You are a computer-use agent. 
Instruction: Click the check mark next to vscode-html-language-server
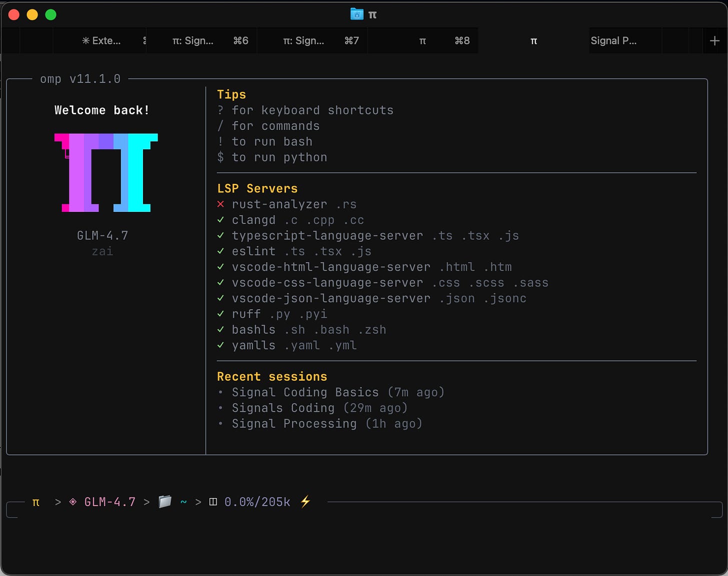pyautogui.click(x=220, y=267)
